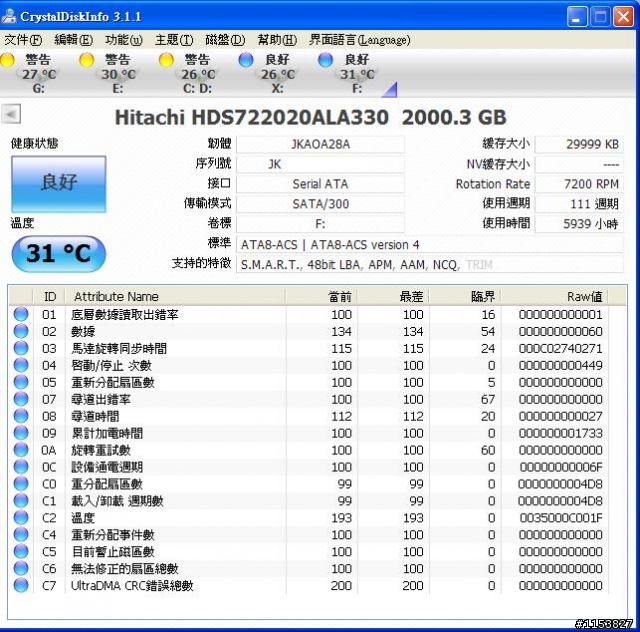
Task: Click raw value 000000001733
Action: (x=560, y=433)
